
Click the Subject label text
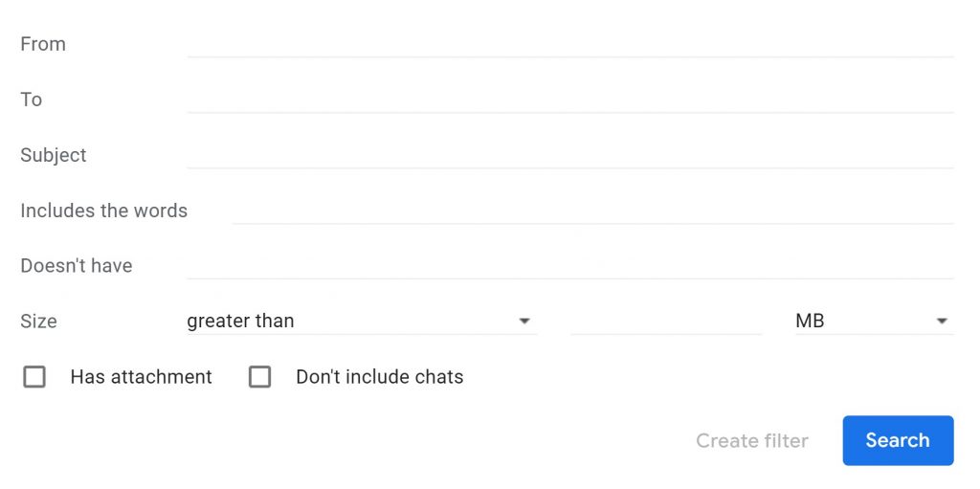[x=54, y=155]
